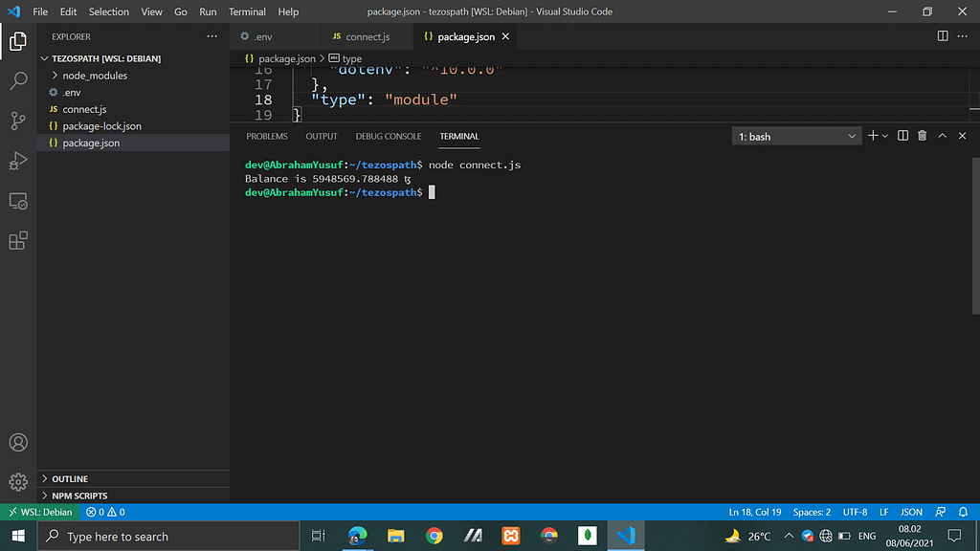Open notifications bell in status bar
Screen dimensions: 980x551
tap(963, 513)
